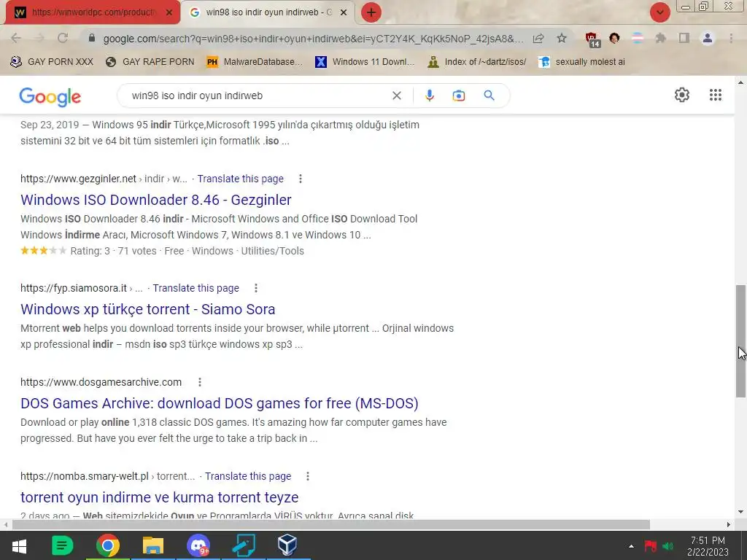Screen dimensions: 747x560
Task: Click the vertical scrollbar thumb
Action: [x=740, y=341]
